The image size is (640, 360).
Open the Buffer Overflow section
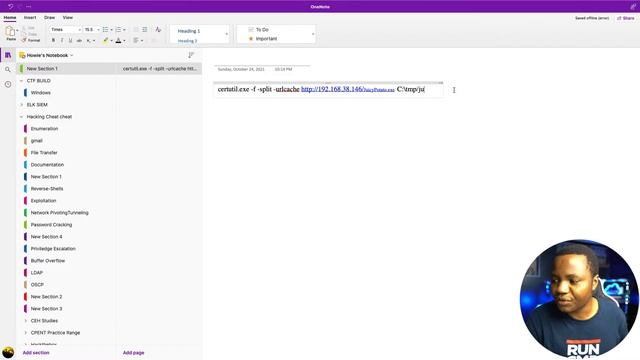pos(48,260)
